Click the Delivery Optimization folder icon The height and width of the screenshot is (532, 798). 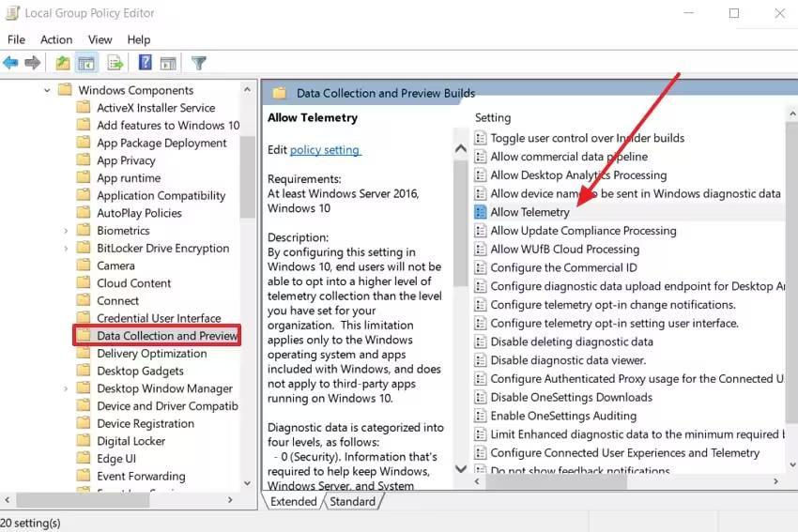(x=83, y=353)
